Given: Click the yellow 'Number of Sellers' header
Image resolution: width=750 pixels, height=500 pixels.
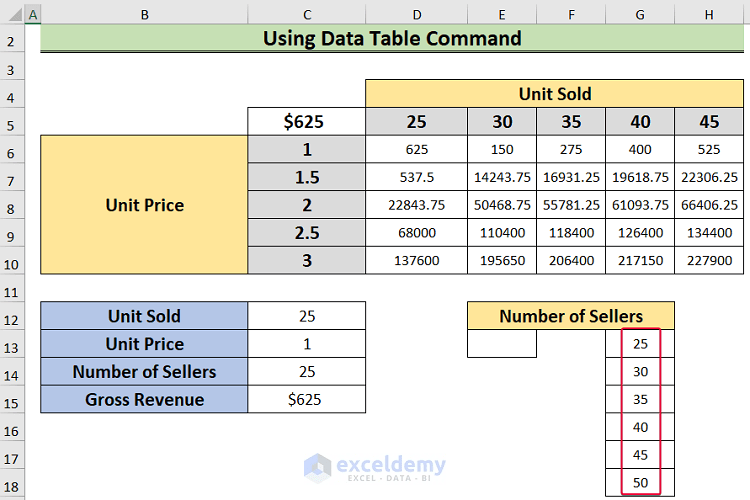Looking at the screenshot, I should (571, 316).
